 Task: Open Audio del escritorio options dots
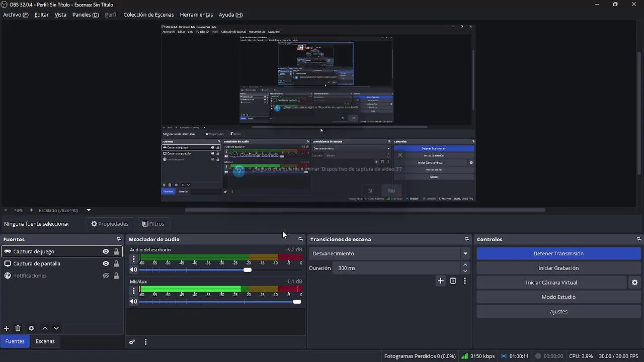click(x=133, y=259)
